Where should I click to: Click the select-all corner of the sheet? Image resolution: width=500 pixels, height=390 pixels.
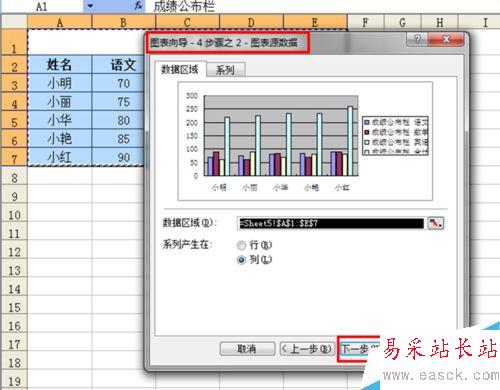coord(14,22)
